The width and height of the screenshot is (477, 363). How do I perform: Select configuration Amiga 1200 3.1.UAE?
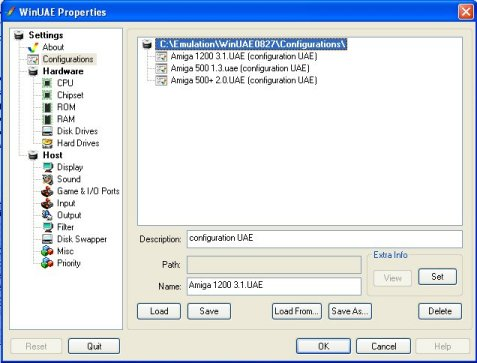pyautogui.click(x=244, y=56)
